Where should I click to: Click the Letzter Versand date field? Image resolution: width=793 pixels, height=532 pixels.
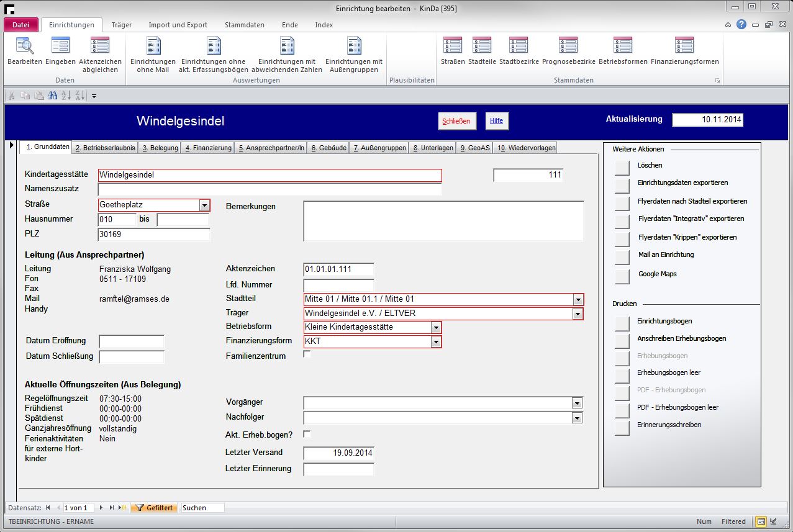tap(338, 453)
